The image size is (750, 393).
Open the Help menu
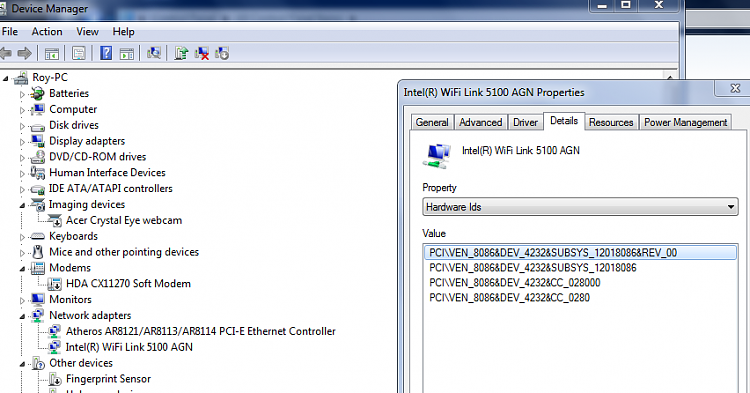click(x=123, y=32)
